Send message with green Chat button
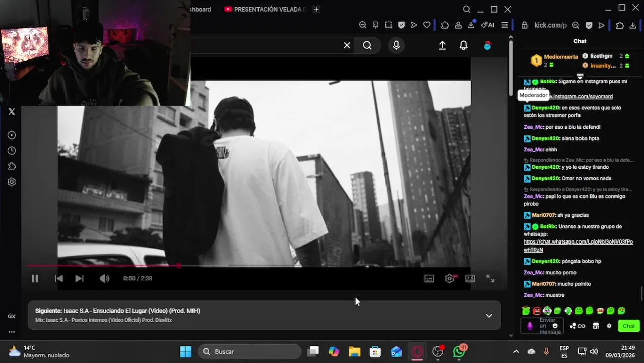 click(629, 326)
